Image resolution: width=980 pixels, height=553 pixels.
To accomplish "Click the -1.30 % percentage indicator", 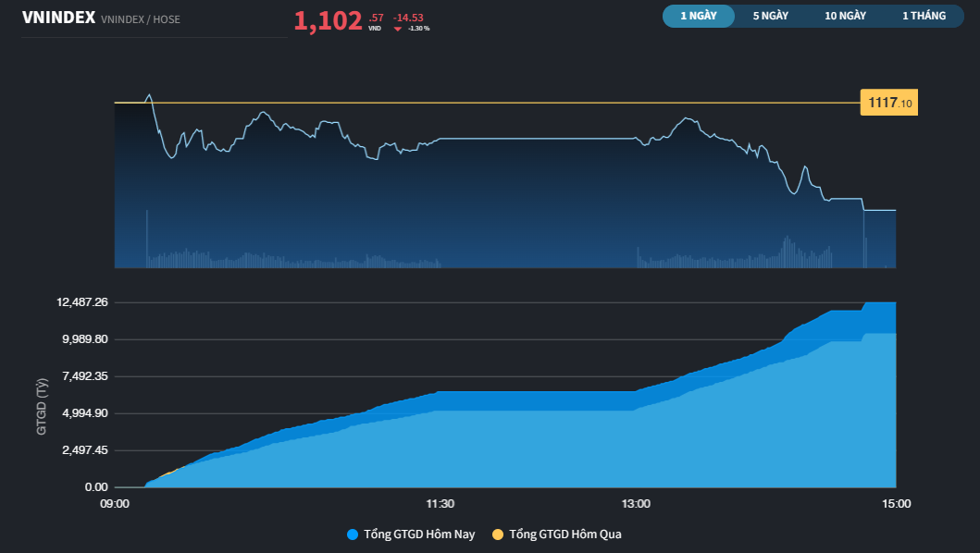I will pos(417,29).
